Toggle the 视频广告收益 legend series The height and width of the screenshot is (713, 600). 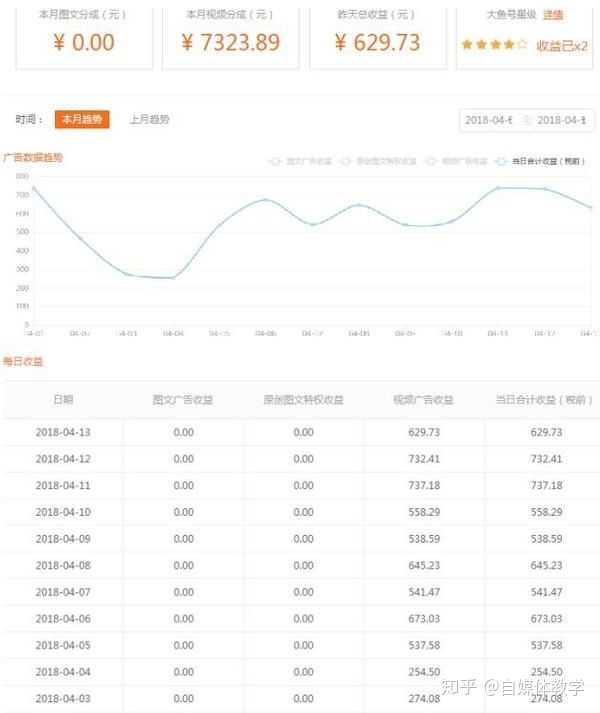pyautogui.click(x=456, y=161)
